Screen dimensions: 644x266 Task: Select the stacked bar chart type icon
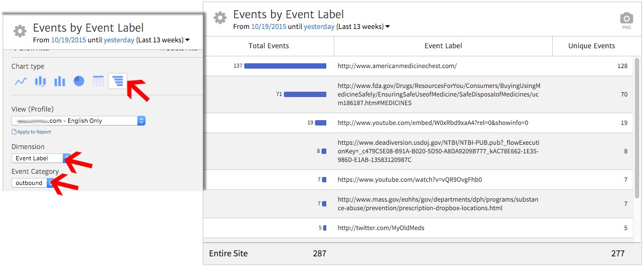(x=40, y=82)
